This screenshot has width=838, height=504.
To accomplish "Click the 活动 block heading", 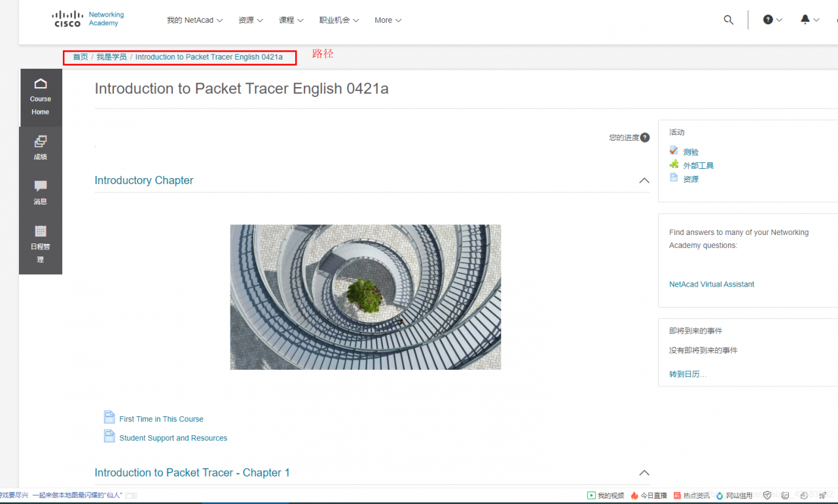I will (x=677, y=132).
